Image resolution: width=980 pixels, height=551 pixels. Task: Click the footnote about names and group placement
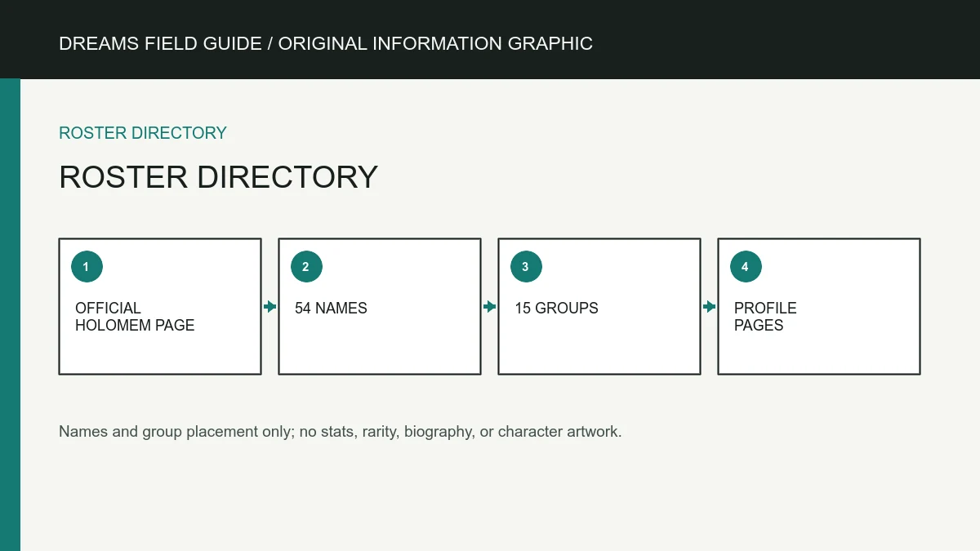[341, 432]
